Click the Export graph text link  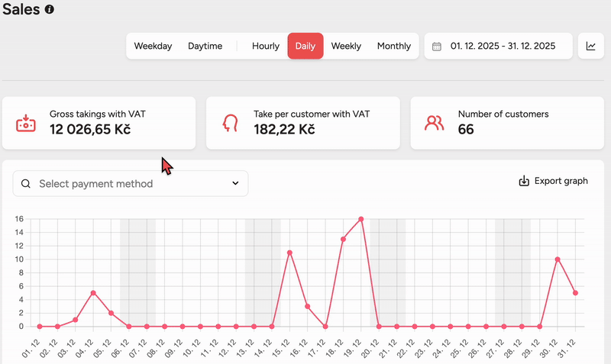(561, 181)
